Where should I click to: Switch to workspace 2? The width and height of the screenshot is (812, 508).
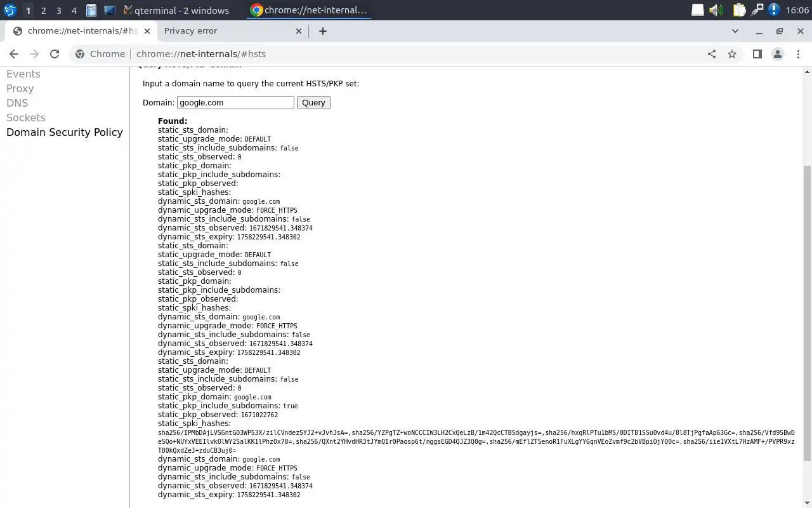click(x=43, y=10)
